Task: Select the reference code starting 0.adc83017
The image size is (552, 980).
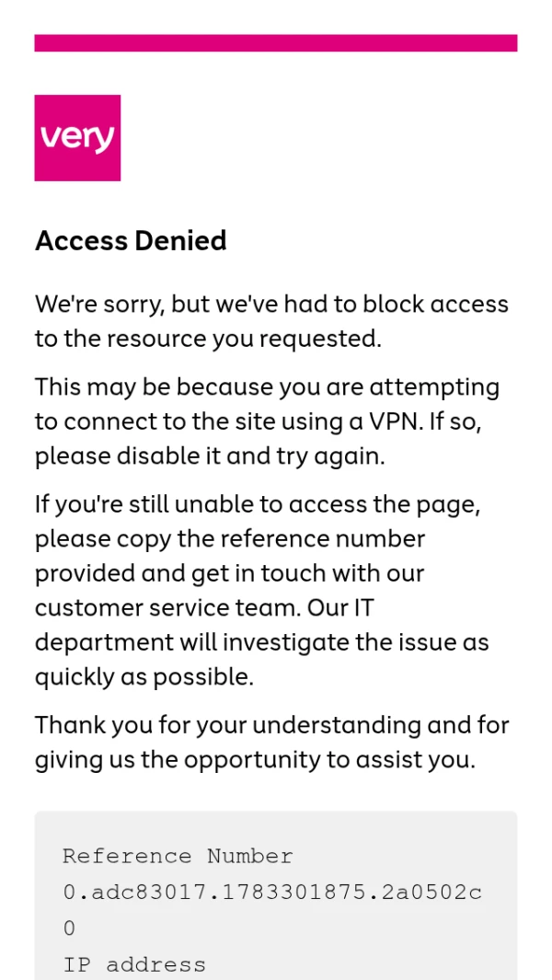Action: [272, 893]
